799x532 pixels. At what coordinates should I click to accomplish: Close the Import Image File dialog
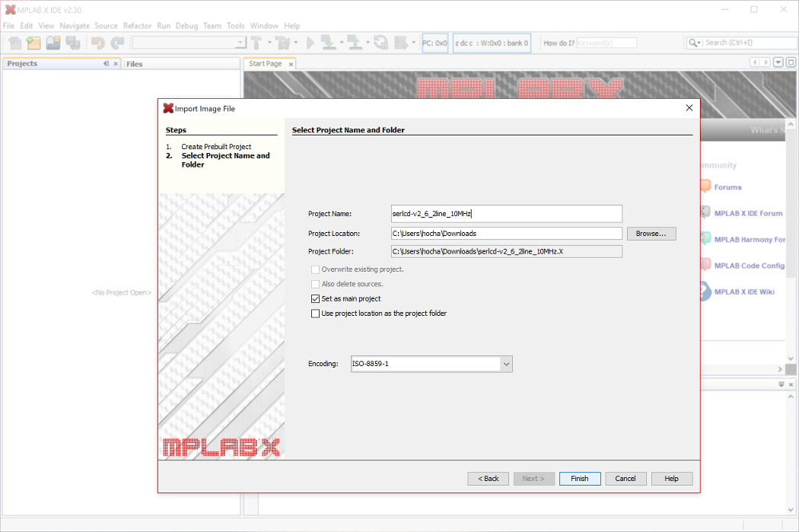click(689, 108)
